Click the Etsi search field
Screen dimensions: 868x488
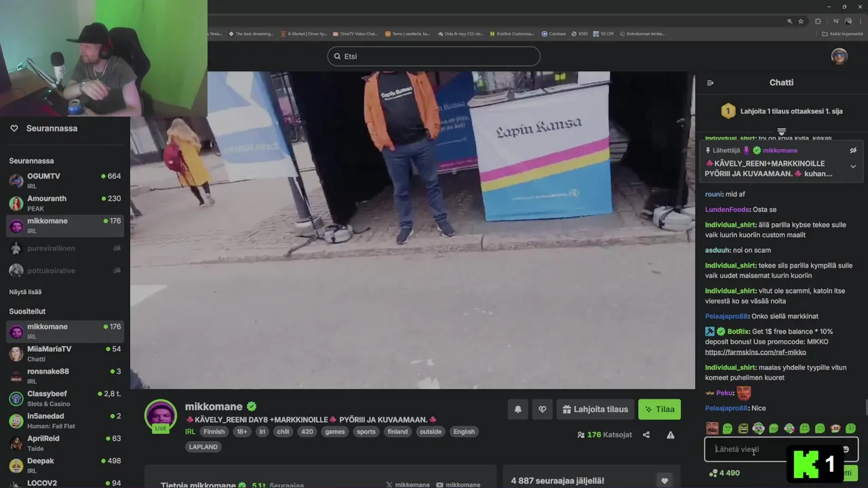tap(434, 56)
